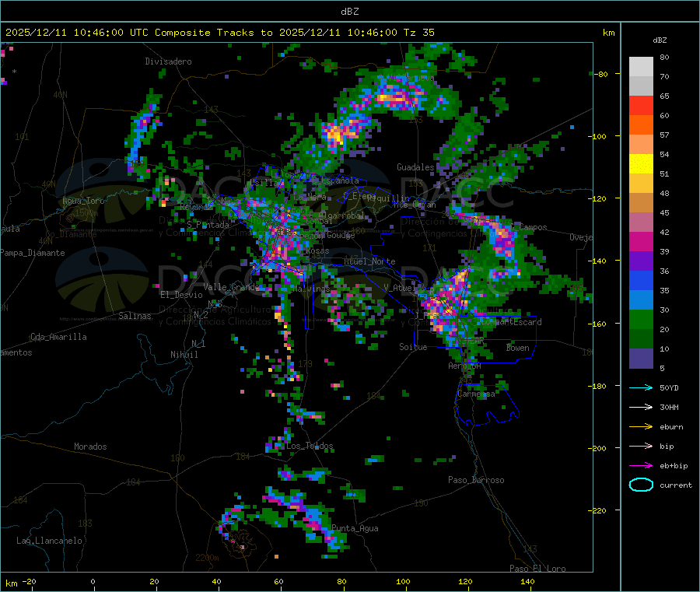Click the 'Atuel_Norte' map label
Screen dimensions: 700x592
point(369,261)
